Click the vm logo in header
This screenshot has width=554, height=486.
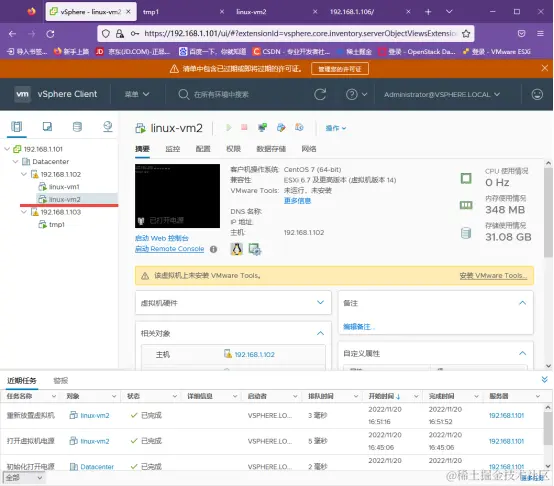[x=22, y=94]
